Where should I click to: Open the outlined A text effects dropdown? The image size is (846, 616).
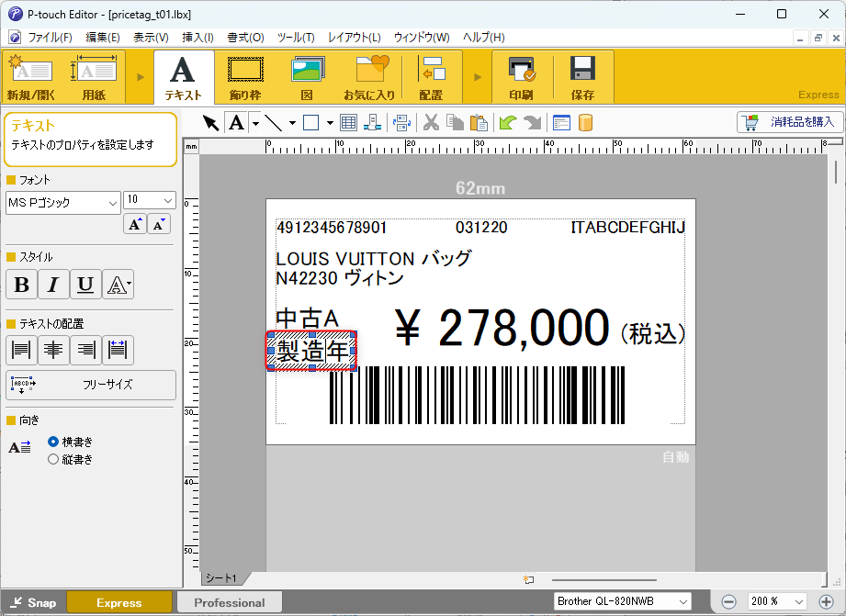pos(118,285)
